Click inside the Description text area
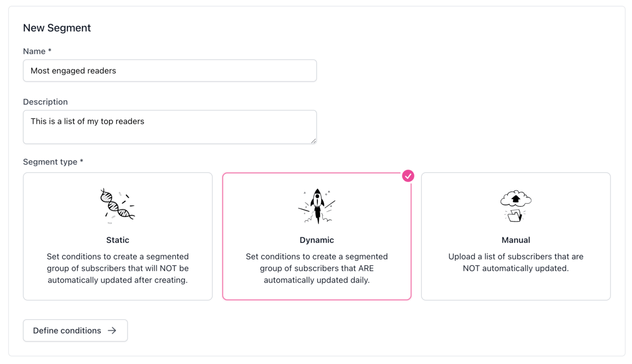632x364 pixels. pos(170,127)
